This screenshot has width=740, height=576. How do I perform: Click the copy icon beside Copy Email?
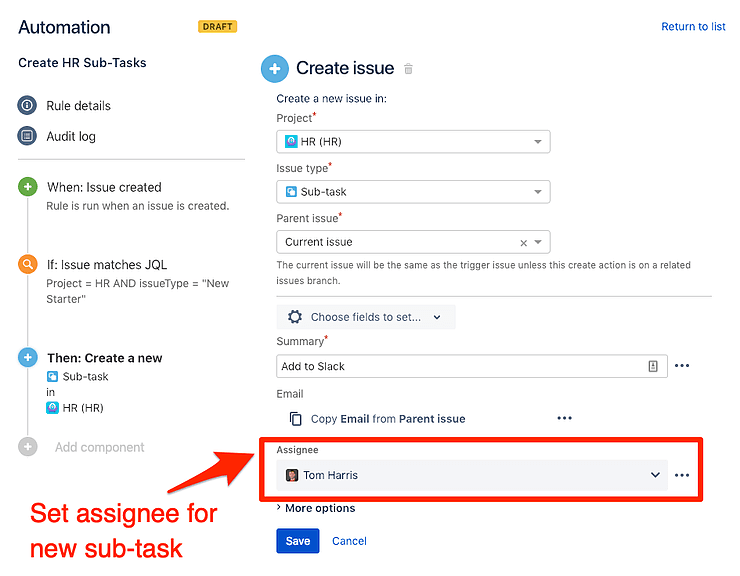pos(295,419)
